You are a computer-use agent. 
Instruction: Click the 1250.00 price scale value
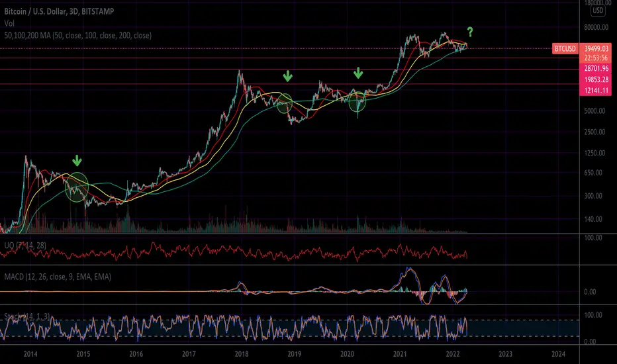594,153
